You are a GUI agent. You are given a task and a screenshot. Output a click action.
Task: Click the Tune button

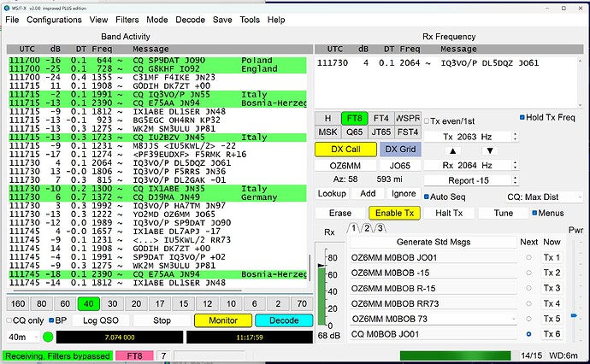pyautogui.click(x=504, y=213)
